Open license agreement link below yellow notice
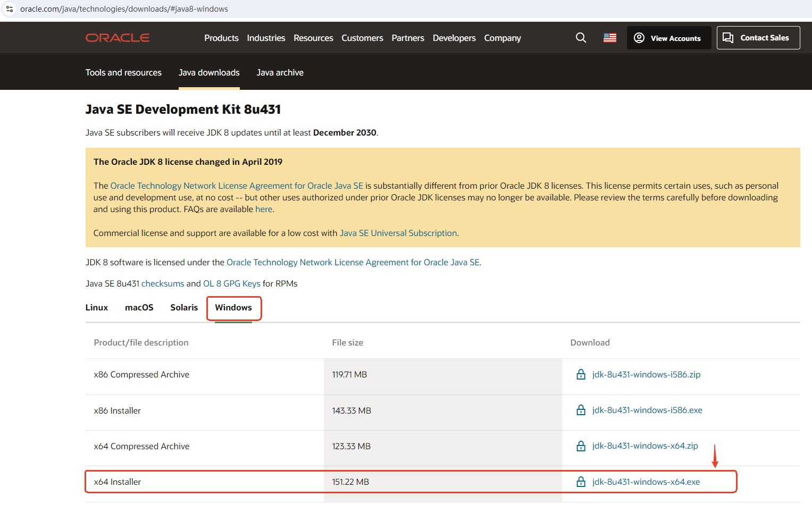 point(353,262)
